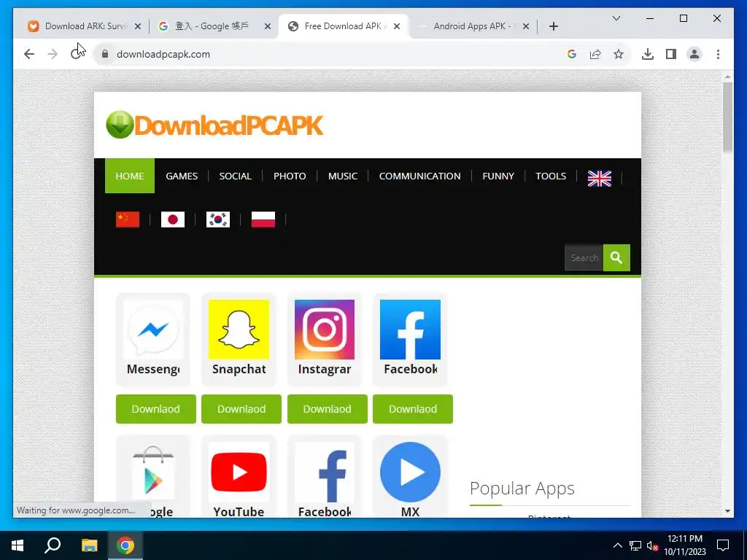Click Download button under Messenger
This screenshot has width=747, height=560.
[x=156, y=409]
